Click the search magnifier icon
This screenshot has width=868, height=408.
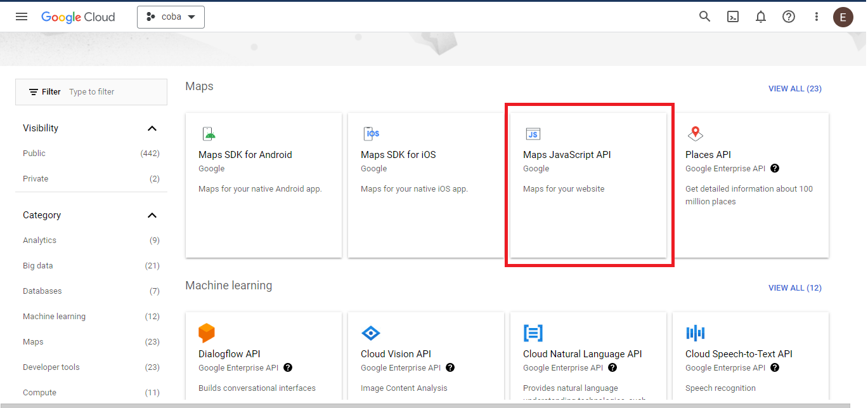[704, 17]
